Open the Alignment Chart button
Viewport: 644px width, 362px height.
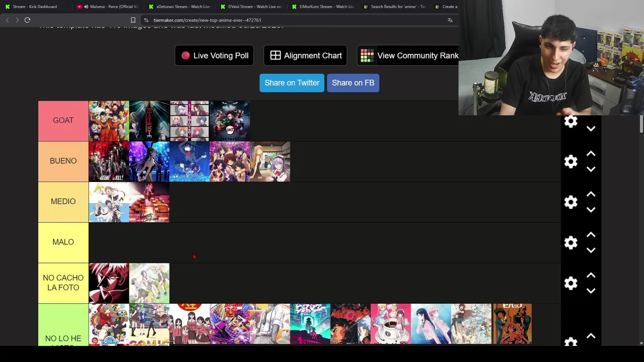(x=305, y=55)
